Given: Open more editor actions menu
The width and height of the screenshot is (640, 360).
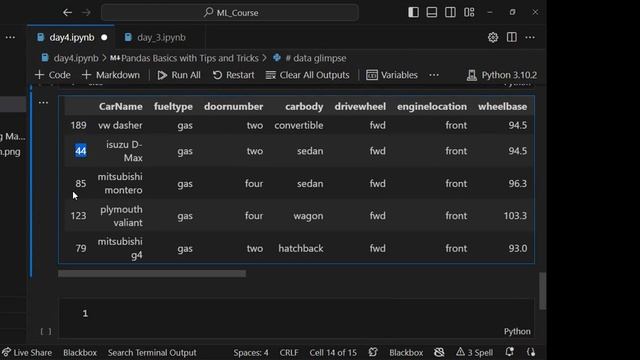Looking at the screenshot, I should [530, 38].
